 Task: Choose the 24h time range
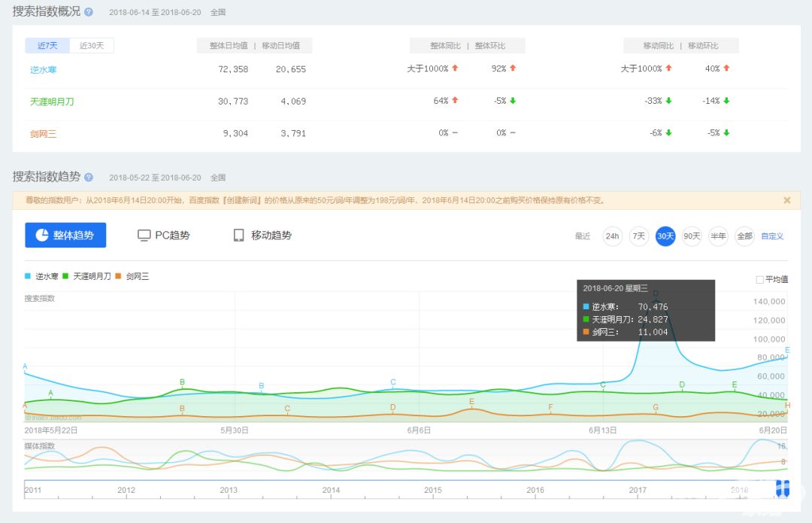[x=612, y=236]
